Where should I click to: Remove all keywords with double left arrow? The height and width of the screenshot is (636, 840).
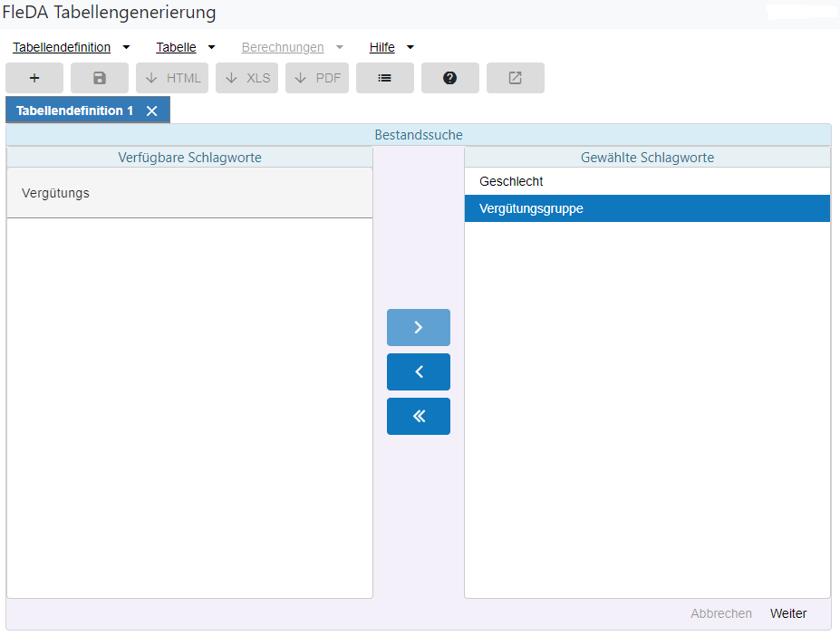[419, 416]
